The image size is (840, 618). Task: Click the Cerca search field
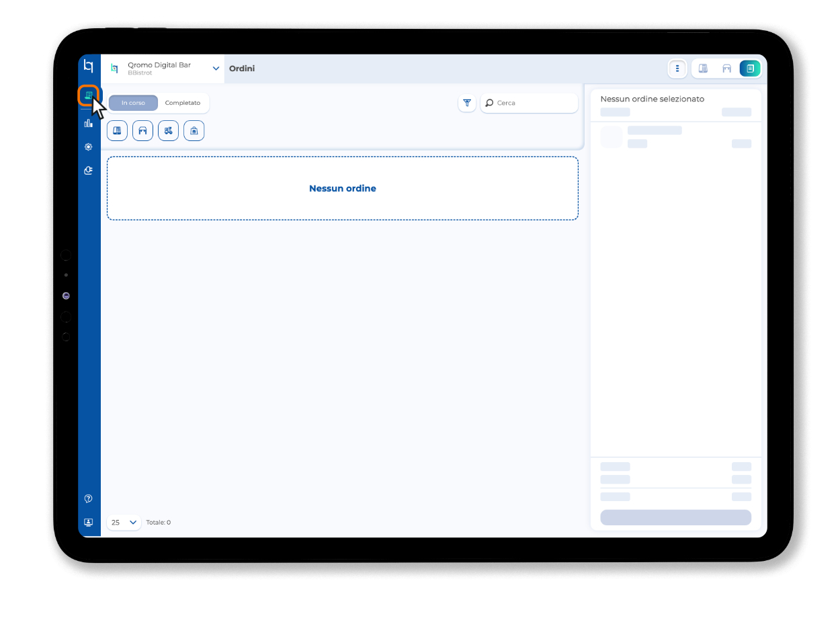coord(529,103)
